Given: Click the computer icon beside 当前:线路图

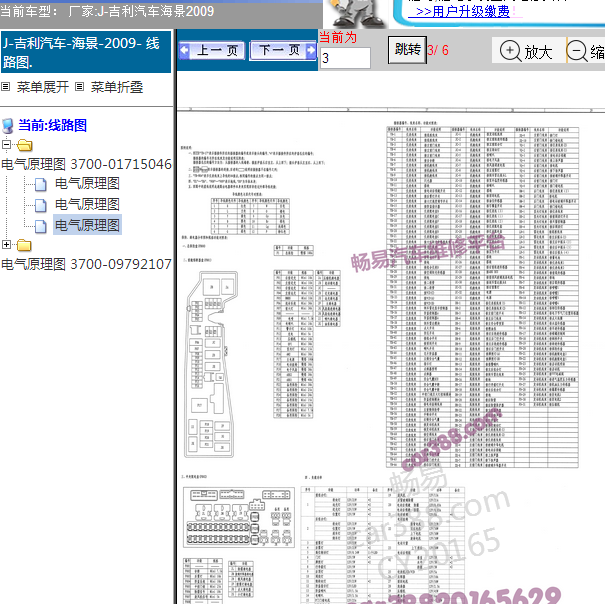Looking at the screenshot, I should pyautogui.click(x=7, y=126).
